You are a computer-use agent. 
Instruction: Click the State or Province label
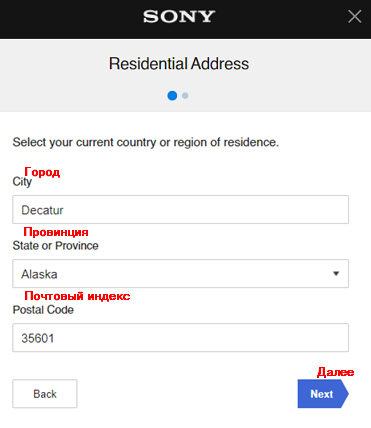tap(55, 246)
